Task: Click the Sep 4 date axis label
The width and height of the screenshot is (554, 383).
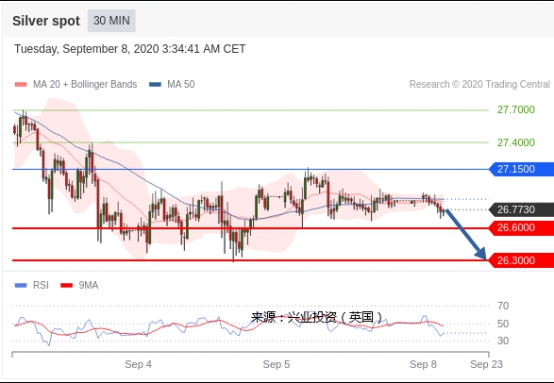Action: 138,364
